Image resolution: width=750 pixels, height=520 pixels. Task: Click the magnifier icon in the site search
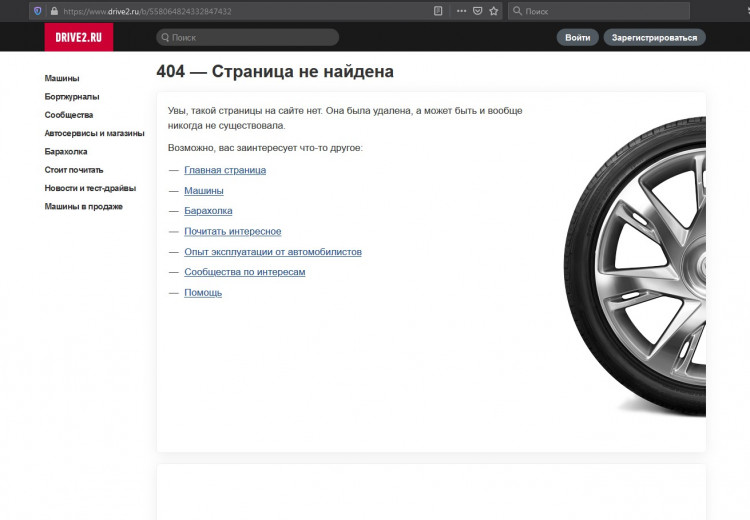tap(165, 37)
